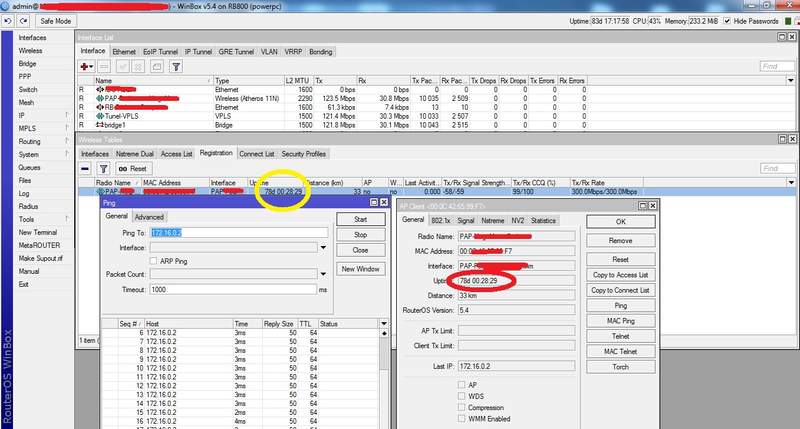Click the Undo arrow in the toolbar
Viewport: 800px width, 429px height.
(8, 21)
